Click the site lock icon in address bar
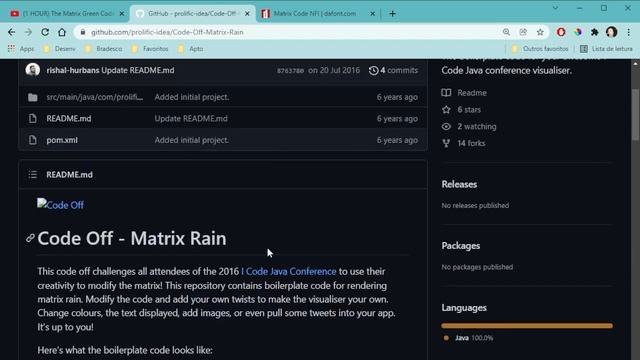 click(83, 32)
